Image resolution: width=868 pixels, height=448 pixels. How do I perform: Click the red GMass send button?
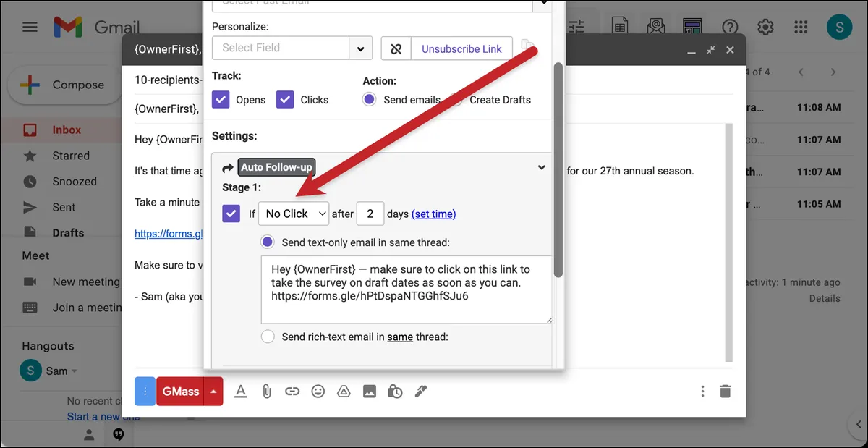[x=179, y=391]
